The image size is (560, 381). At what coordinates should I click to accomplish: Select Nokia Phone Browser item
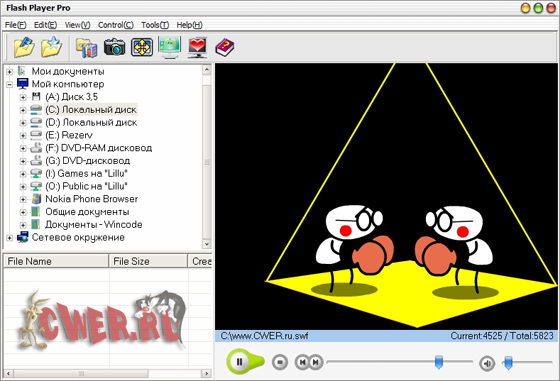pos(91,199)
